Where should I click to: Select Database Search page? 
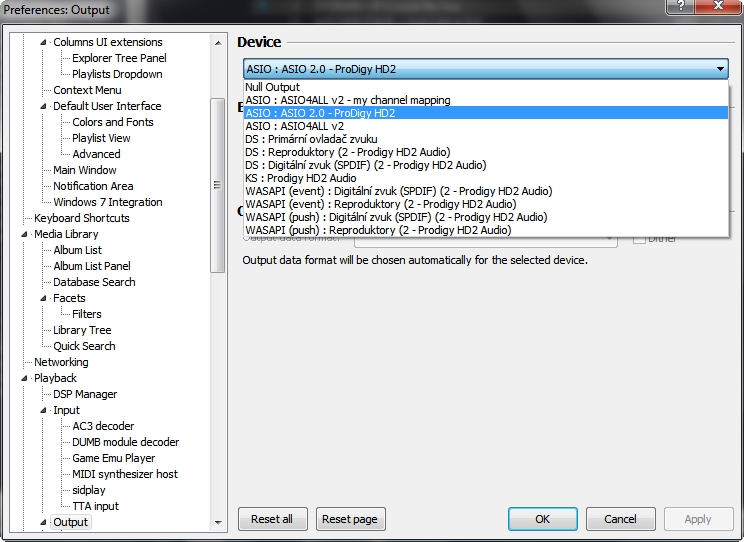94,282
